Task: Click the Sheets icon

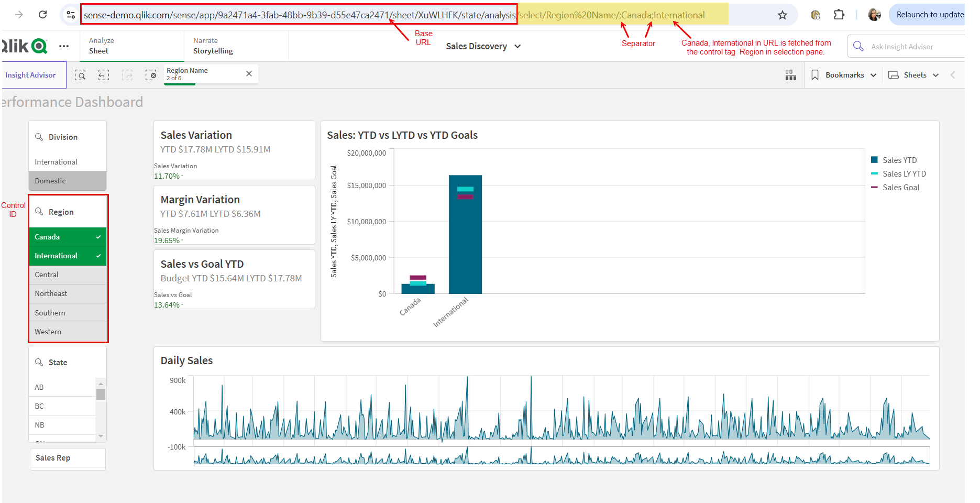Action: (x=894, y=75)
